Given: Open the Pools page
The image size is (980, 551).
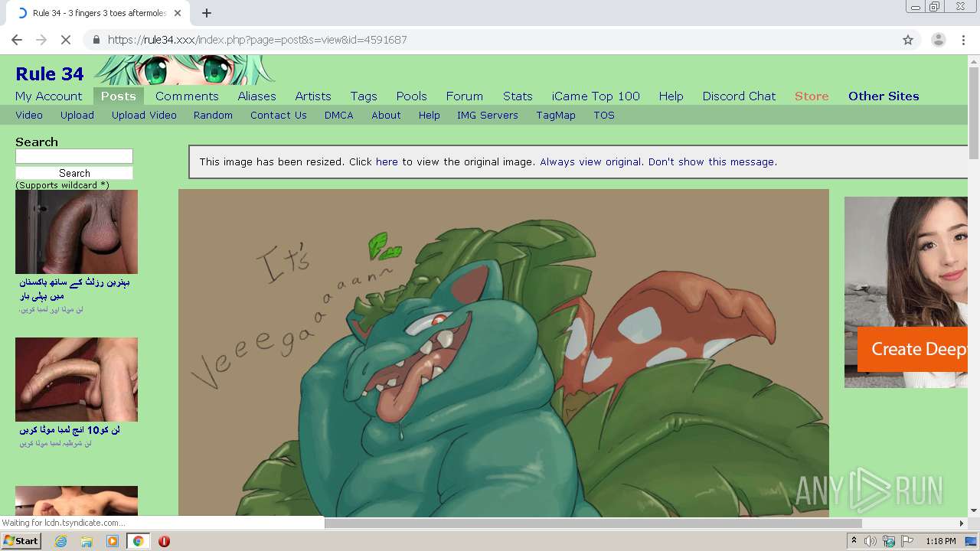Looking at the screenshot, I should pyautogui.click(x=411, y=96).
